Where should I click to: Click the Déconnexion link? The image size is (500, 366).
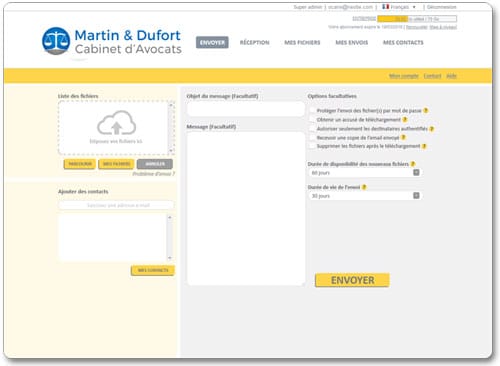441,7
